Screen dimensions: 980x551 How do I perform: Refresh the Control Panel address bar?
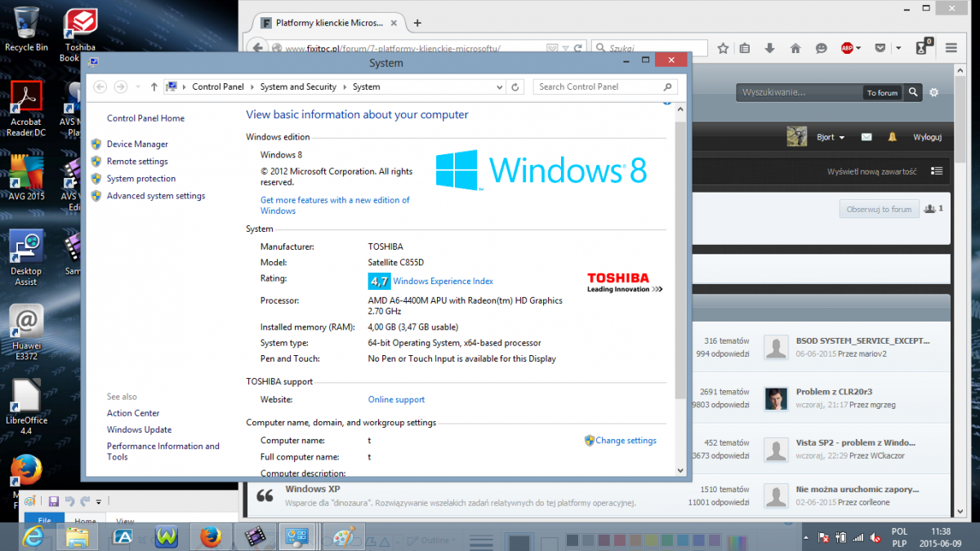point(515,87)
